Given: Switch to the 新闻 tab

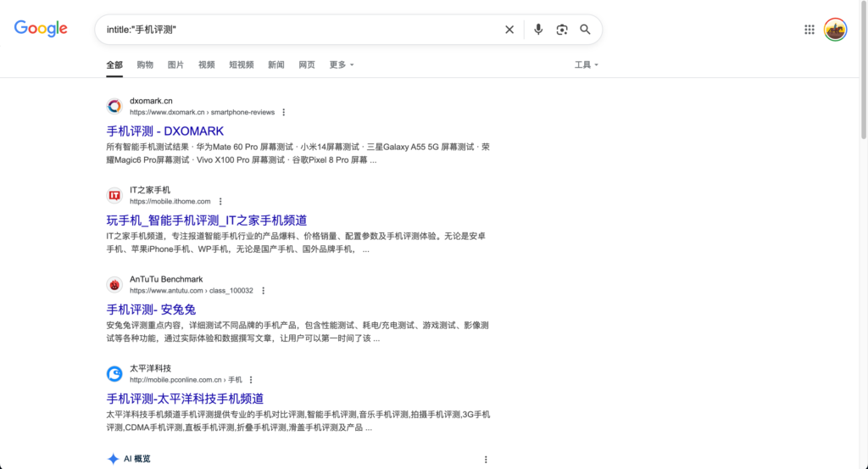Looking at the screenshot, I should tap(276, 64).
